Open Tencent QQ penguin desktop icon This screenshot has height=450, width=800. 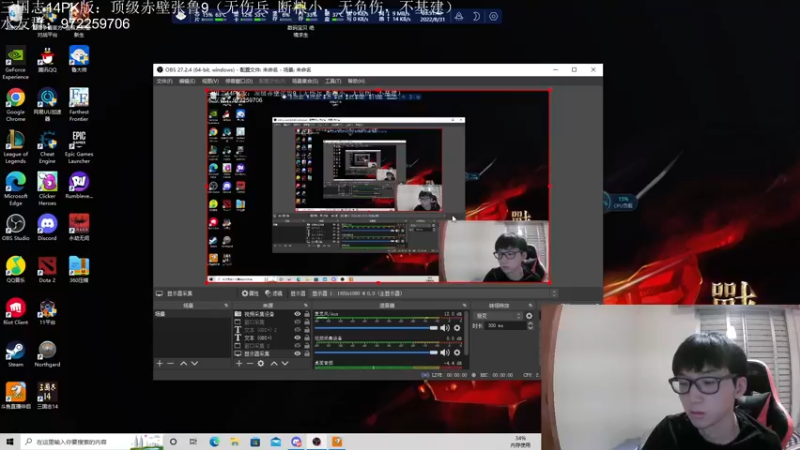(x=47, y=60)
